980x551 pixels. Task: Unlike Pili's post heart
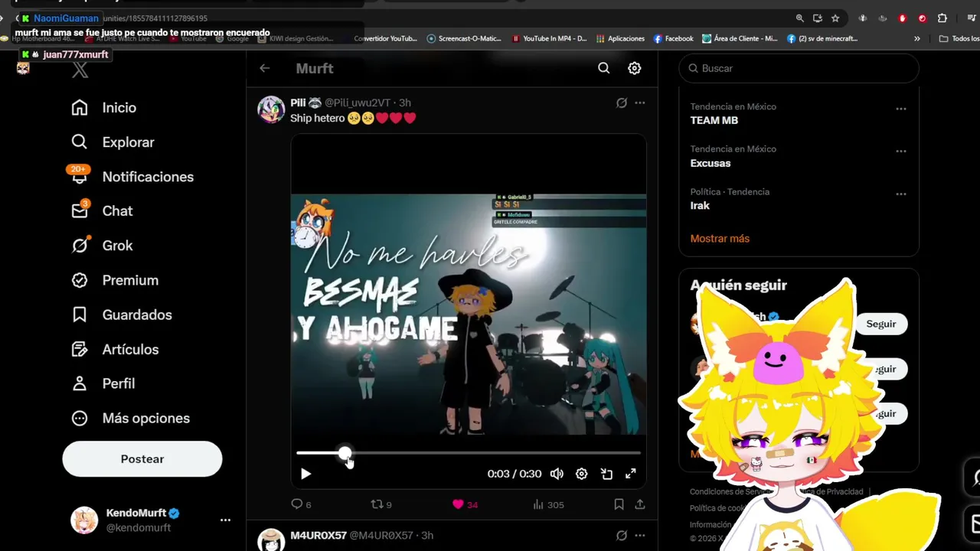465,504
